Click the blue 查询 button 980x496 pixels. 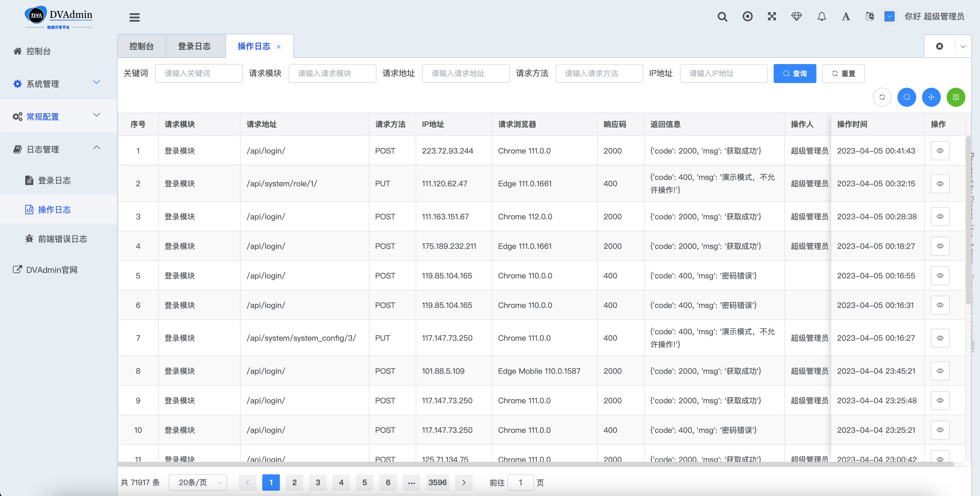tap(794, 74)
